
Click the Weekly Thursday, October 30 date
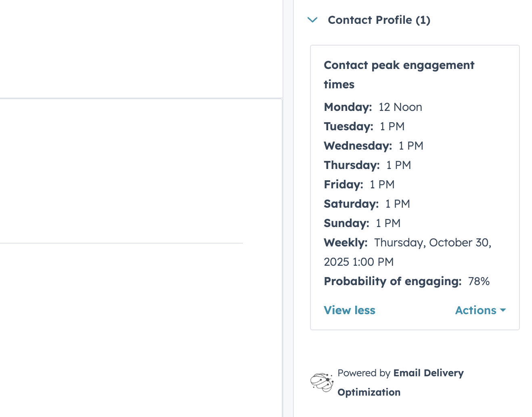coord(432,242)
